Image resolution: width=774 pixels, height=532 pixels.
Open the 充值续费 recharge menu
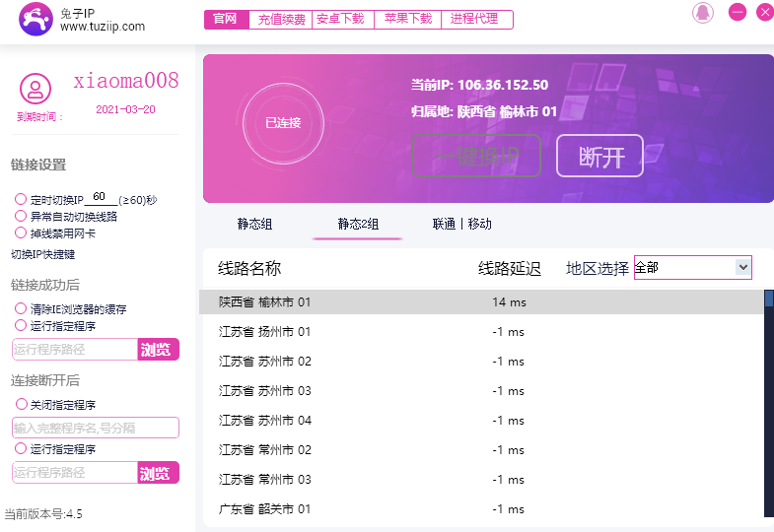tap(281, 20)
